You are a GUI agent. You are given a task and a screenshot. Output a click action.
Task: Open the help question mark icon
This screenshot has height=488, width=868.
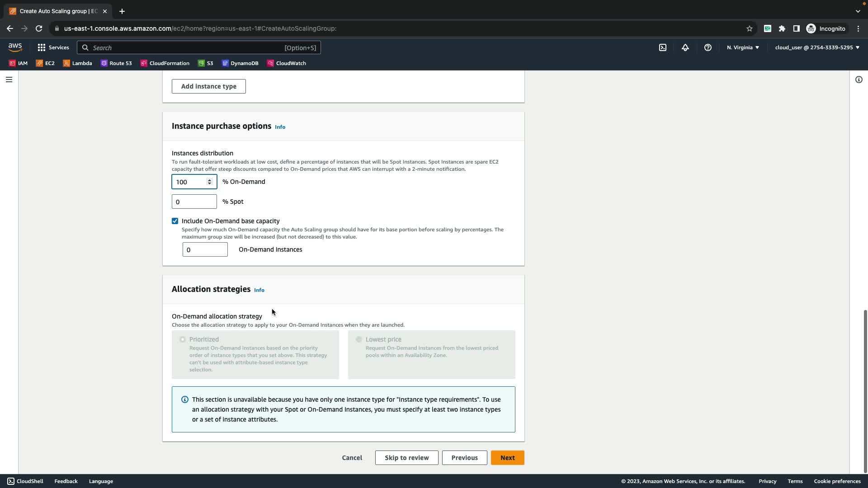(708, 47)
